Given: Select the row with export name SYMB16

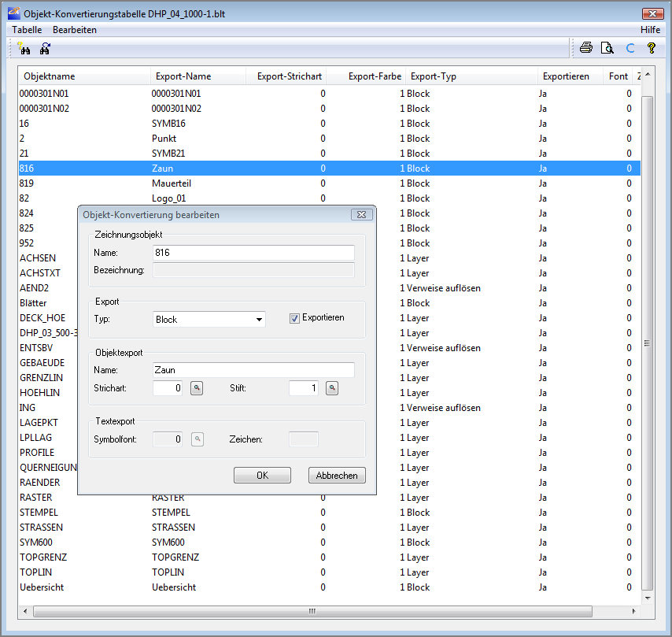Looking at the screenshot, I should coord(330,124).
